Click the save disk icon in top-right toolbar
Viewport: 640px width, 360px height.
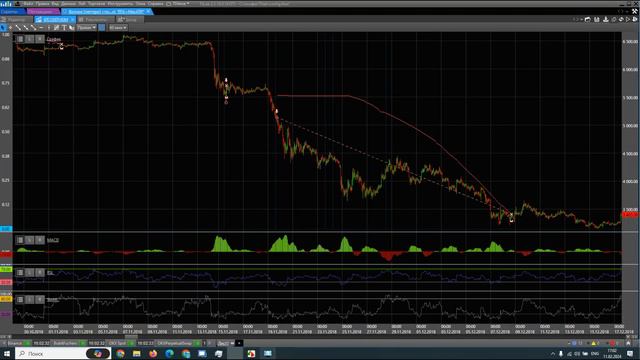pyautogui.click(x=597, y=20)
